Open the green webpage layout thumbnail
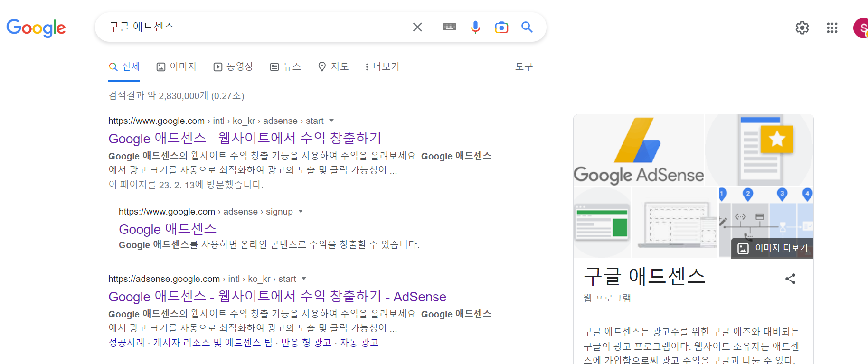 pos(603,223)
